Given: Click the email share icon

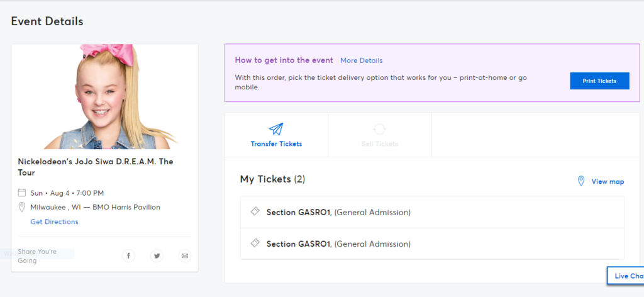Looking at the screenshot, I should tap(184, 255).
